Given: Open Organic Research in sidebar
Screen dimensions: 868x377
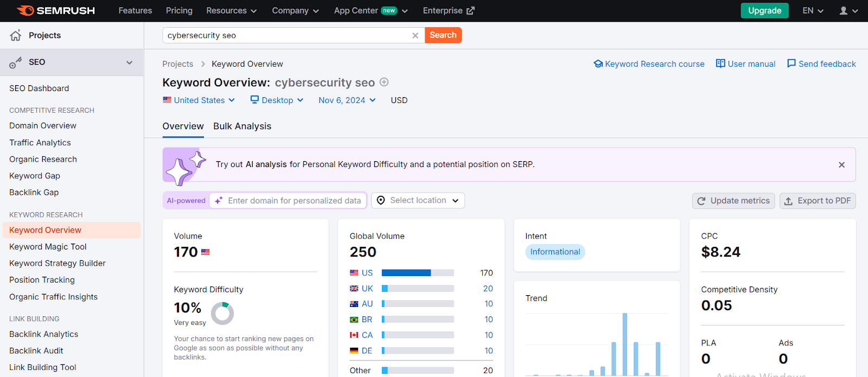Looking at the screenshot, I should [43, 159].
